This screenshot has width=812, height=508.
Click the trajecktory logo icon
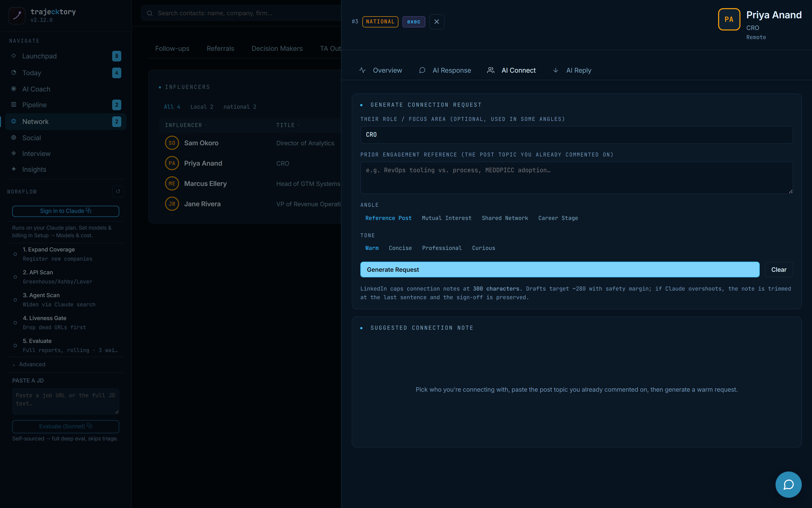pos(16,15)
